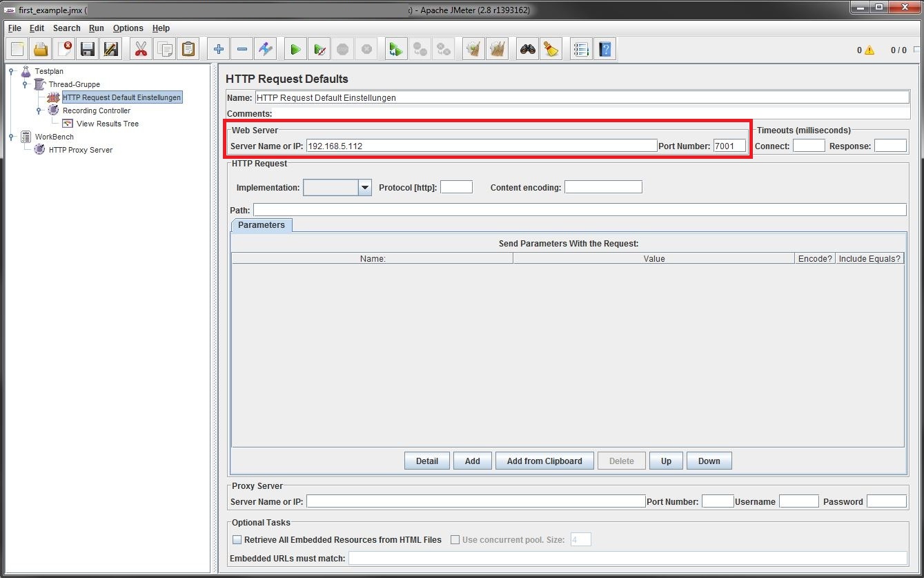Save the test plan with floppy icon

(x=87, y=49)
